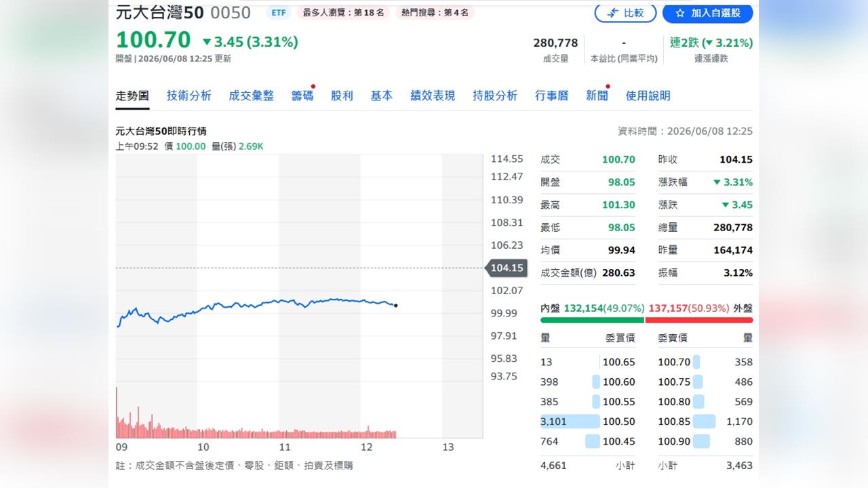This screenshot has height=488, width=868.
Task: Click the black endpoint dot on price line
Action: pos(395,306)
